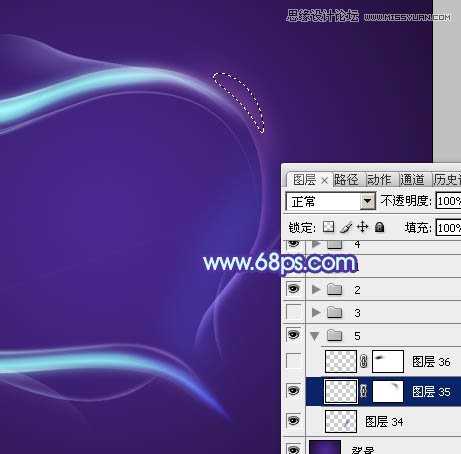
Task: Hide group 5 via eye icon
Action: [293, 334]
